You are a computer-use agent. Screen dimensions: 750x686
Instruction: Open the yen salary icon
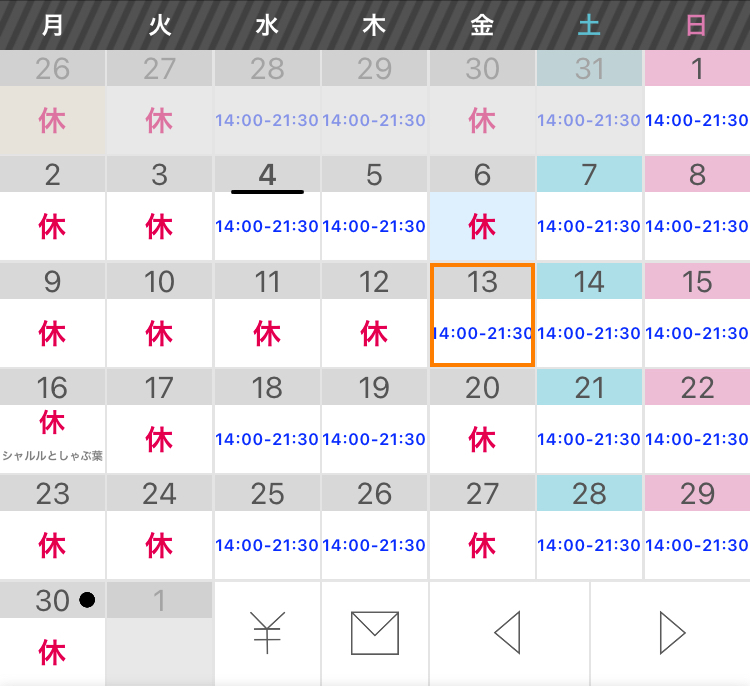point(267,632)
